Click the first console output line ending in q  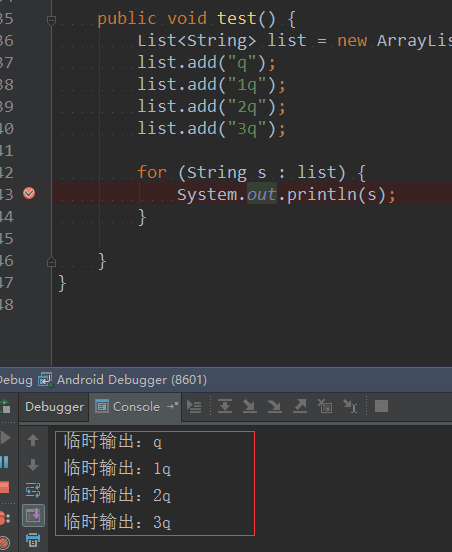tap(113, 441)
